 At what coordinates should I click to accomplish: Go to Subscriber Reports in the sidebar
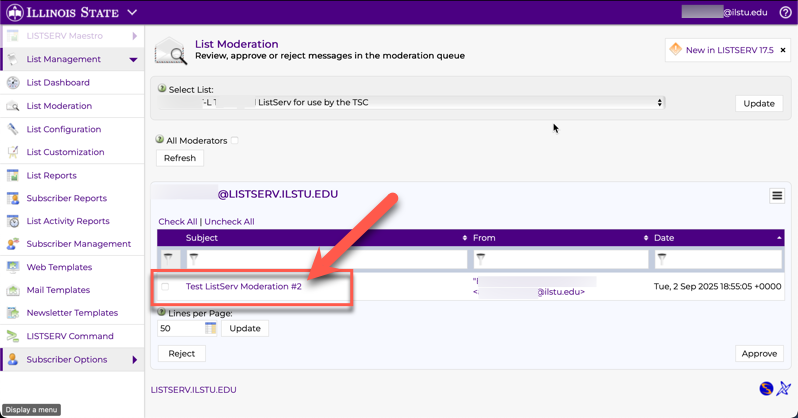coord(66,198)
